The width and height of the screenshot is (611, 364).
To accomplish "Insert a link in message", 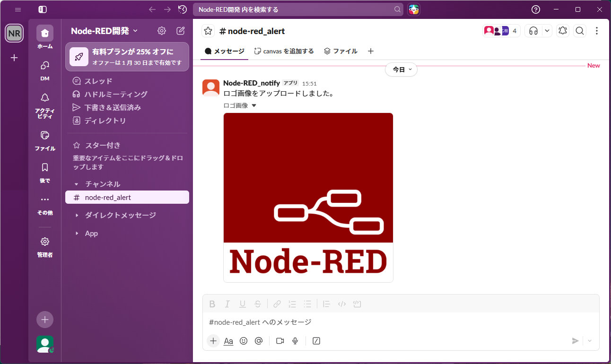I will [277, 304].
